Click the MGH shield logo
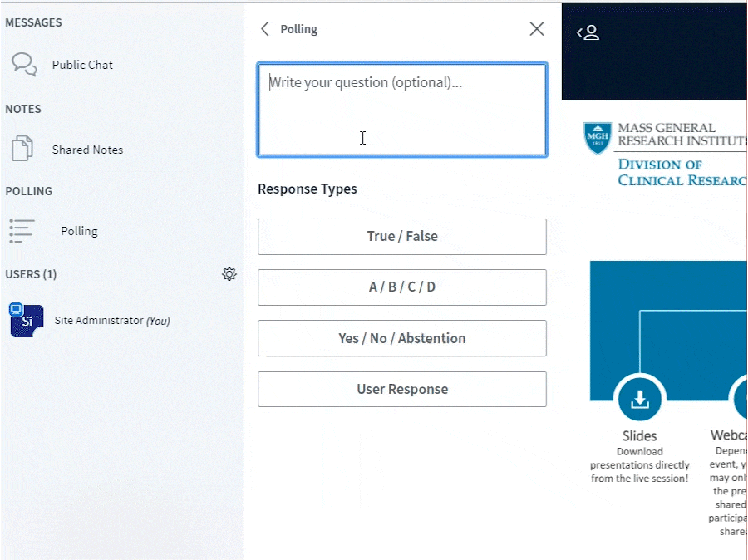 pos(598,137)
